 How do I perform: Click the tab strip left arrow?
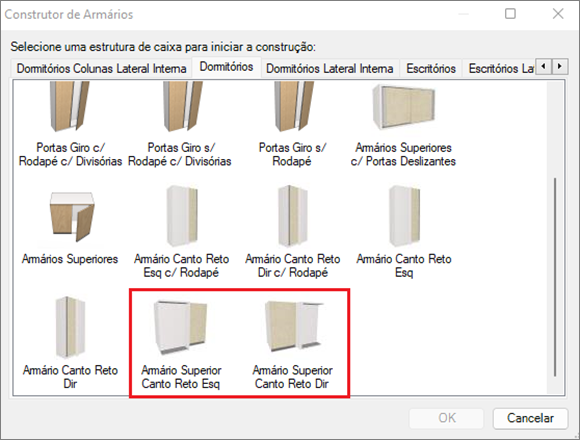[x=543, y=67]
